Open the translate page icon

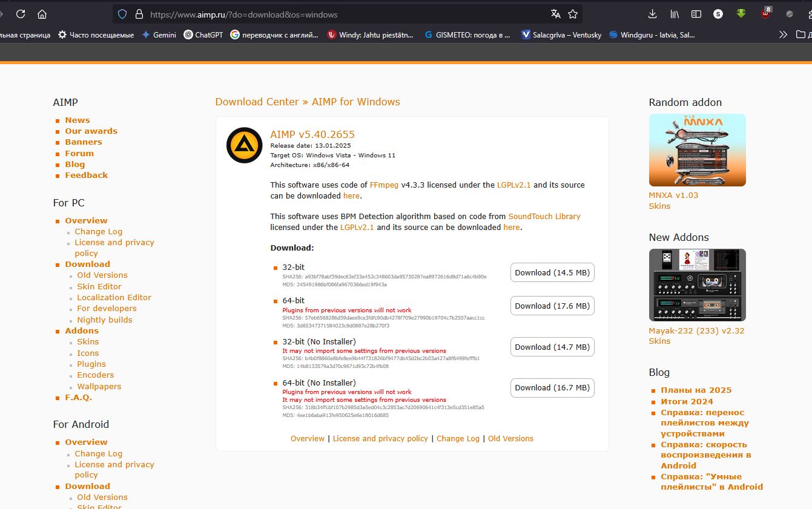tap(555, 14)
